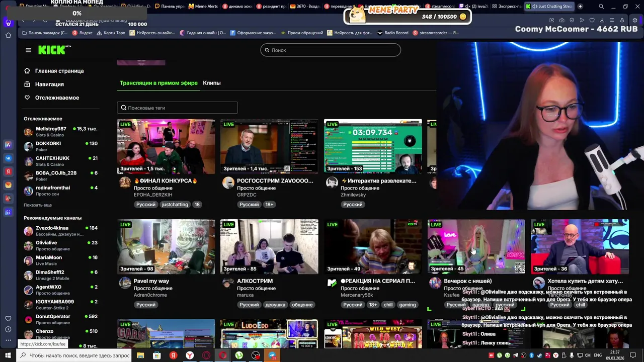Click the justchatting tag chip
Image resolution: width=644 pixels, height=362 pixels.
[x=175, y=205]
